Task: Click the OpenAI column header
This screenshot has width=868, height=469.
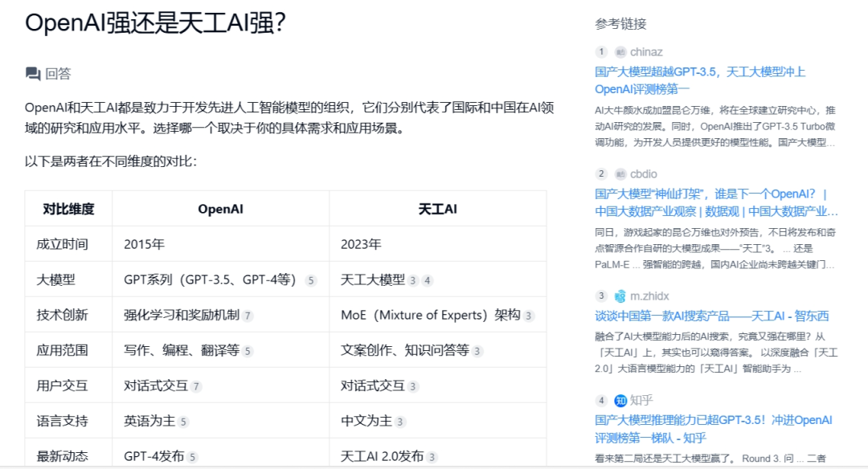Action: pos(220,209)
